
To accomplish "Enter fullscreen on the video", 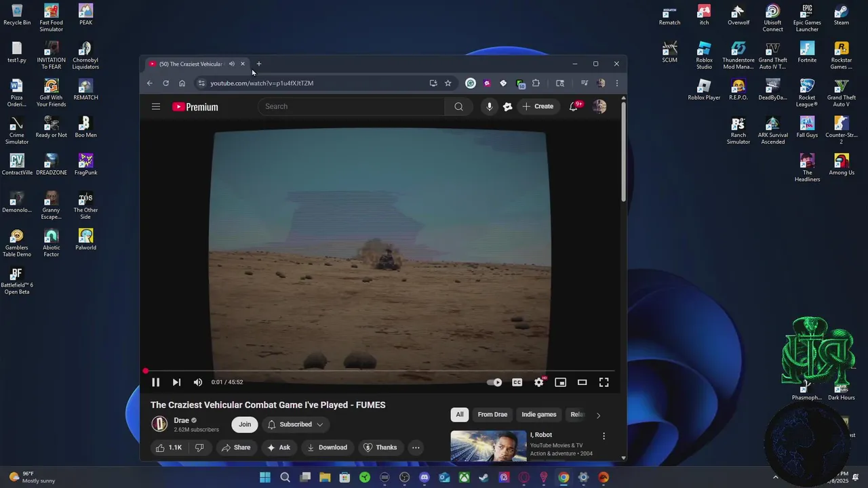I will pos(604,382).
